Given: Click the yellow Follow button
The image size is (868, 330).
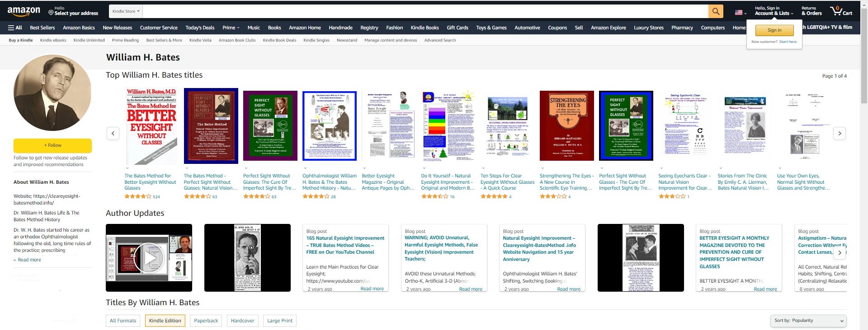Looking at the screenshot, I should point(52,145).
